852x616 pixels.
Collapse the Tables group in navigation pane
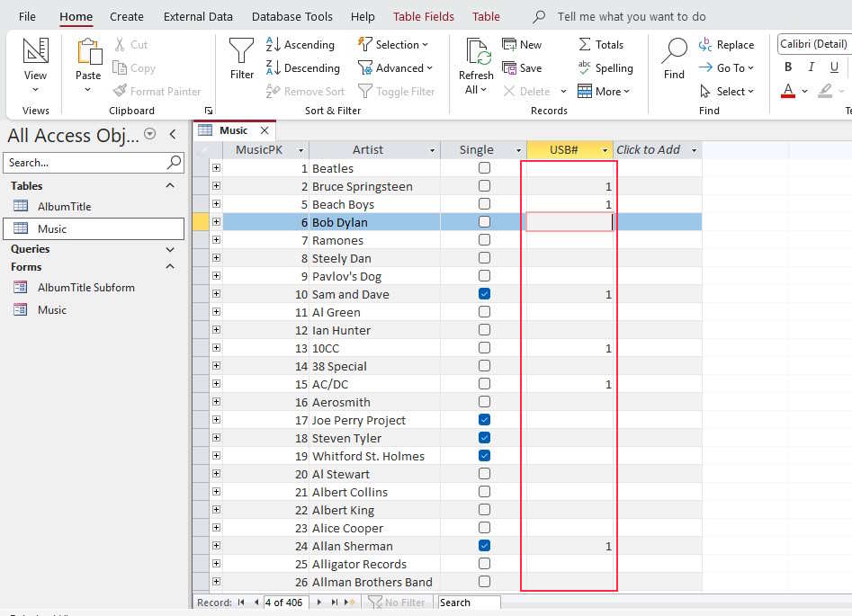coord(170,186)
